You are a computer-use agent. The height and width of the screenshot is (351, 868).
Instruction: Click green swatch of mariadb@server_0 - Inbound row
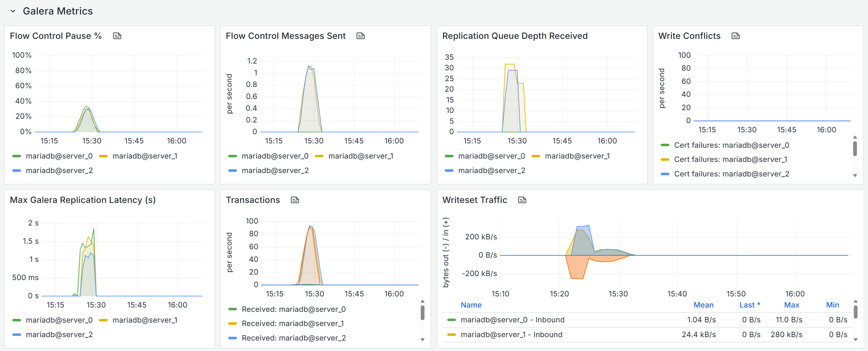(451, 320)
